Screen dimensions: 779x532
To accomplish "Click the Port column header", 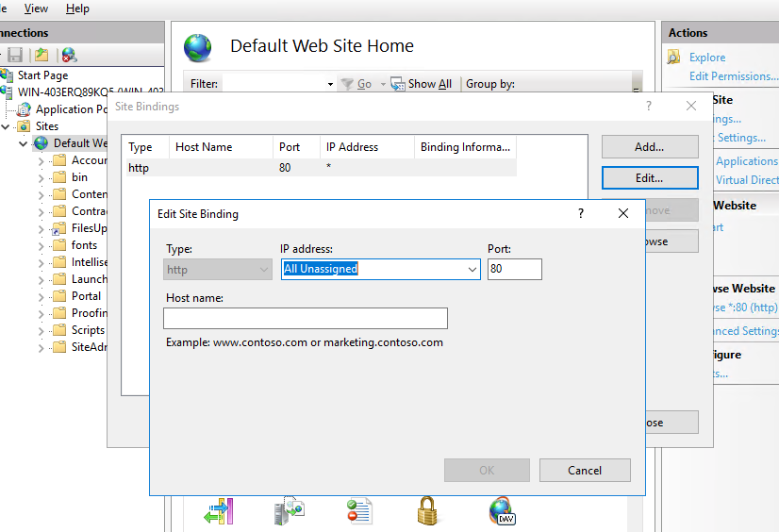I will coord(296,147).
